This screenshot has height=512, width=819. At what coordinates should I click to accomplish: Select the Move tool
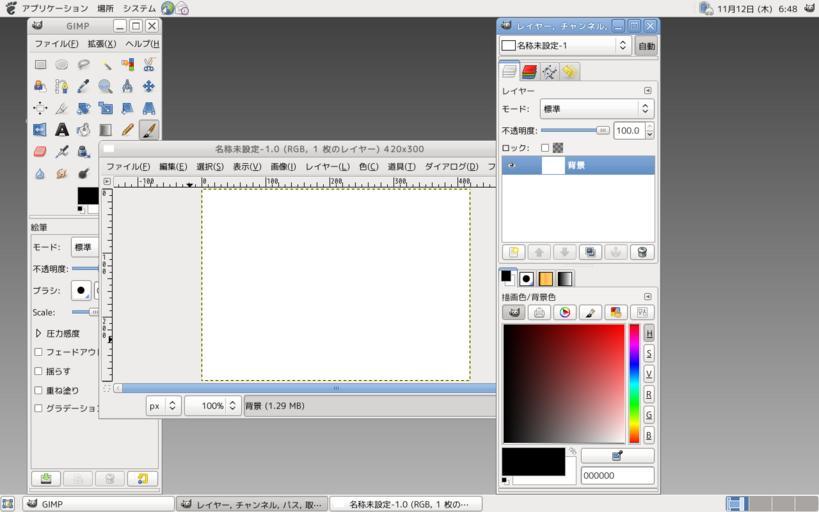(x=149, y=86)
